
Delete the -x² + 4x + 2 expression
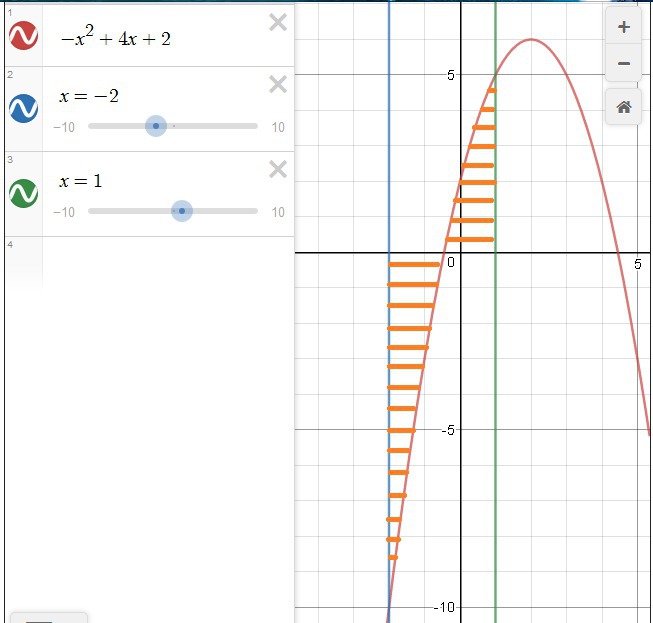coord(278,22)
